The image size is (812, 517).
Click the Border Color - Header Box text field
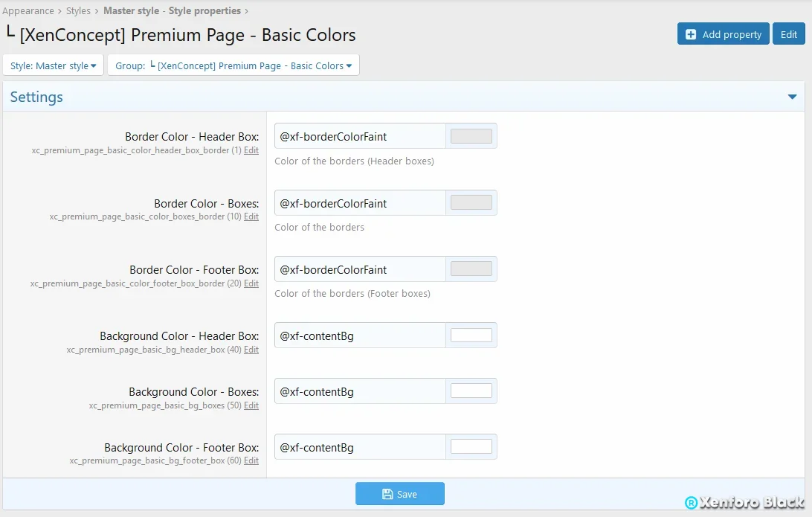[360, 136]
